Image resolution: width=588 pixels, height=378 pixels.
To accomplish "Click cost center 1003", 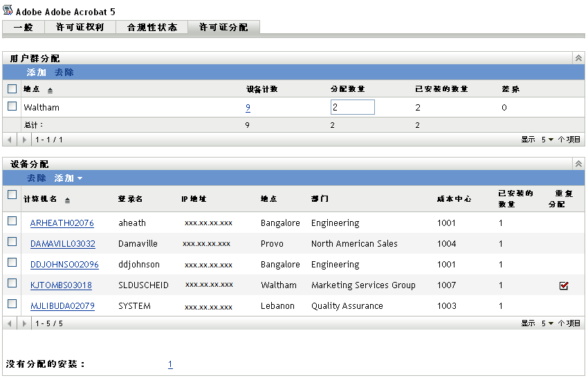I will [446, 305].
